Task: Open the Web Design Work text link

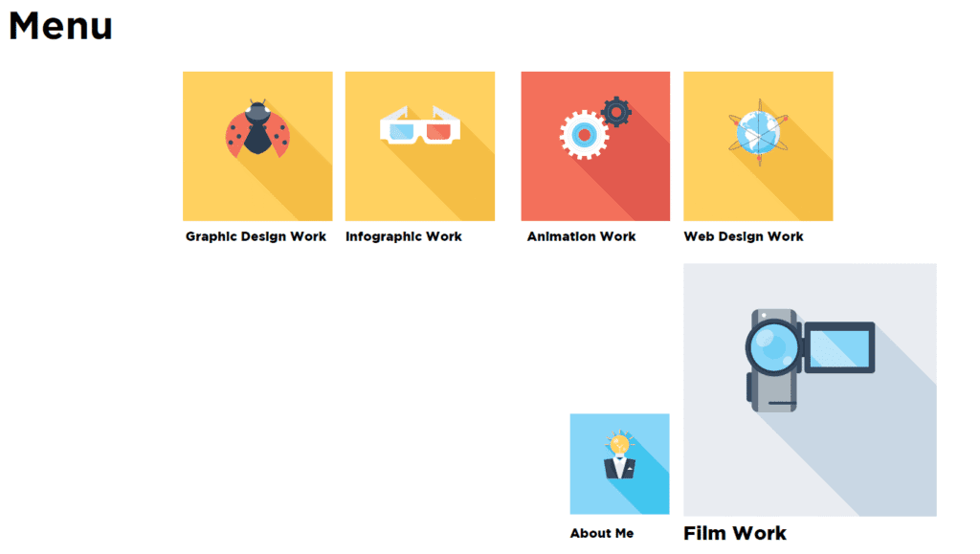Action: [x=744, y=236]
